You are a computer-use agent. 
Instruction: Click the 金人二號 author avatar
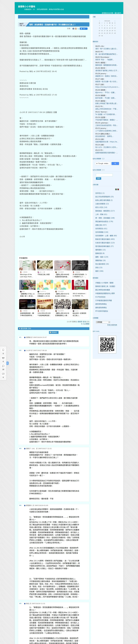[38, 272]
